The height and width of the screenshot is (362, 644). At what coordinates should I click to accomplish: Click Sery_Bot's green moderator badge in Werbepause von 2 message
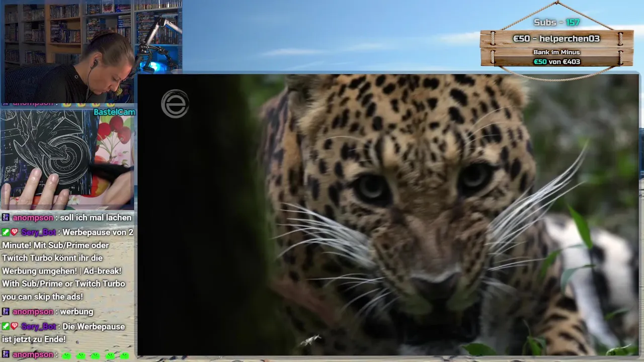coord(6,232)
